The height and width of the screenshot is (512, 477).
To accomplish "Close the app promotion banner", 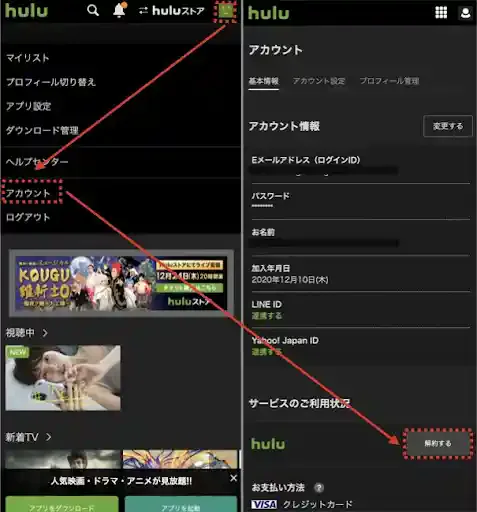I will click(234, 478).
